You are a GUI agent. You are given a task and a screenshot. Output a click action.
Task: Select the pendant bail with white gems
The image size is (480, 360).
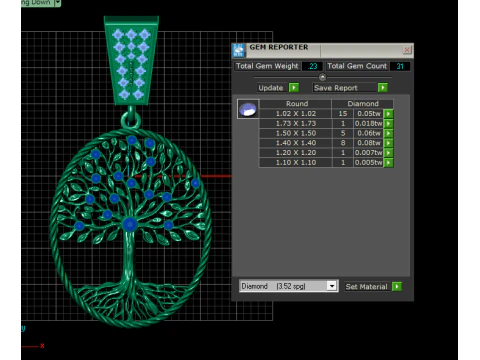[x=131, y=61]
